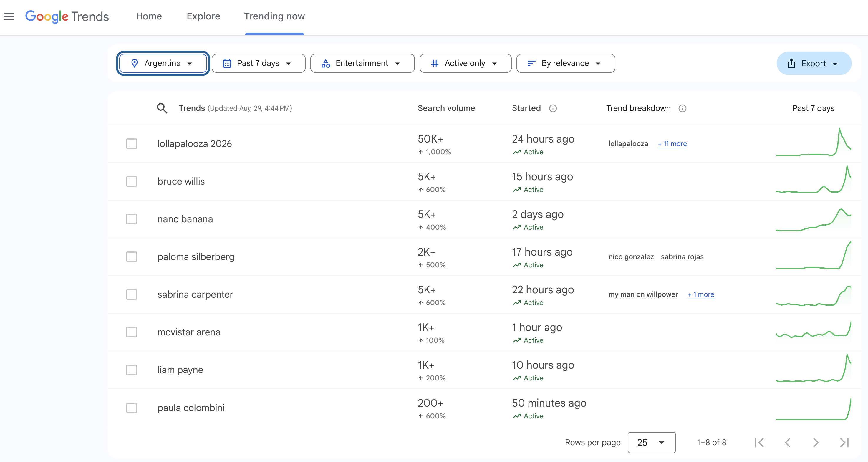Click the Started column header
868x462 pixels.
(526, 108)
